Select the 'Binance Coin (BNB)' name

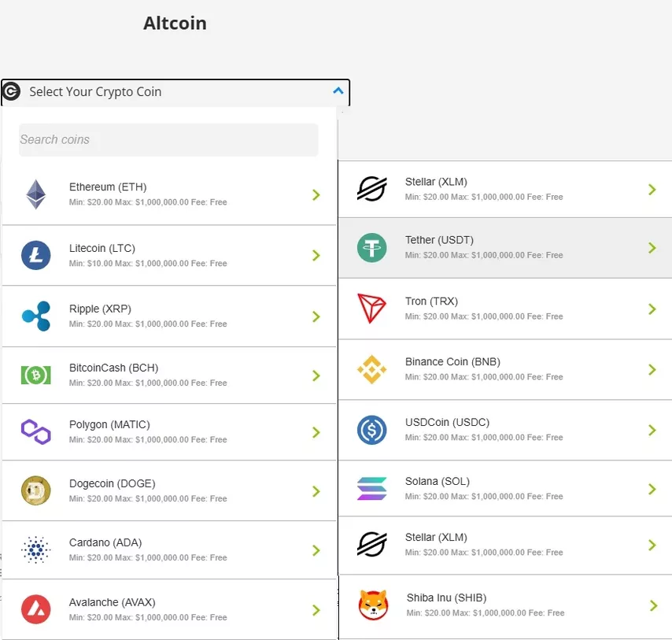click(452, 362)
